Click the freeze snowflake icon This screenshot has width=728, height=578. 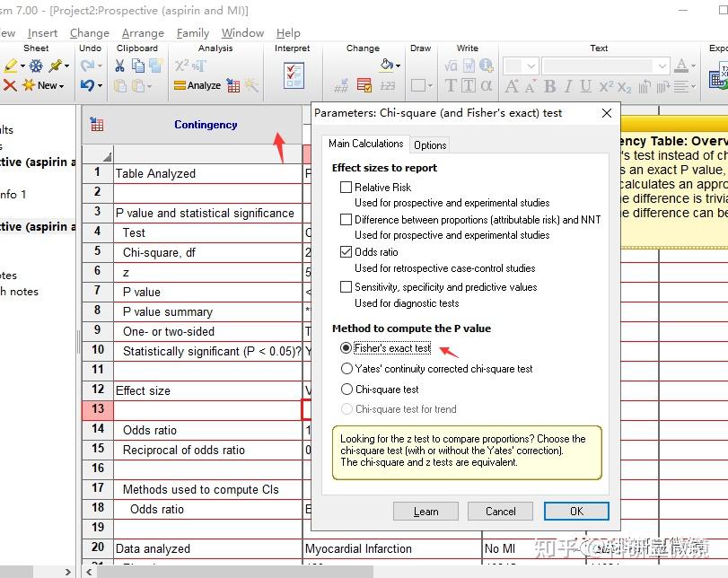point(36,66)
